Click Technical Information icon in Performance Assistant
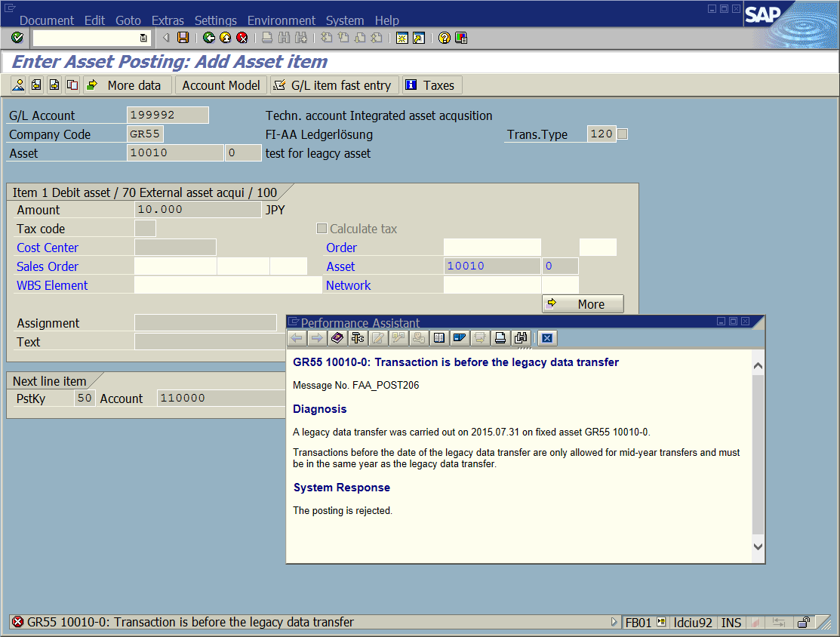840x637 pixels. (358, 338)
